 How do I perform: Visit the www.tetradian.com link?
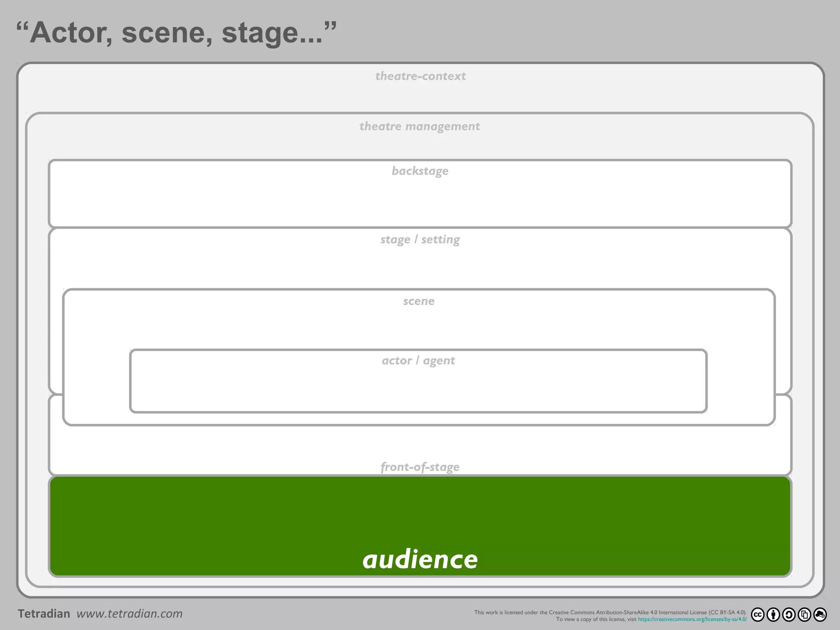click(130, 614)
